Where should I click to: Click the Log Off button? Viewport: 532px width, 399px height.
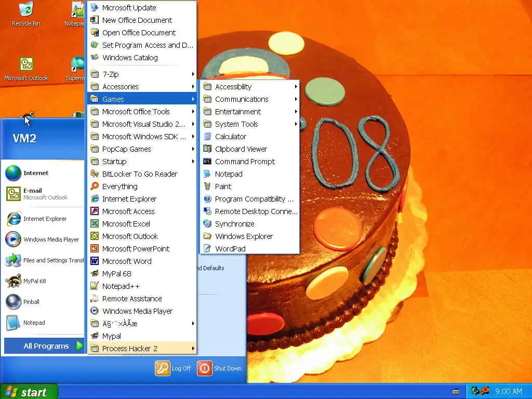point(173,368)
